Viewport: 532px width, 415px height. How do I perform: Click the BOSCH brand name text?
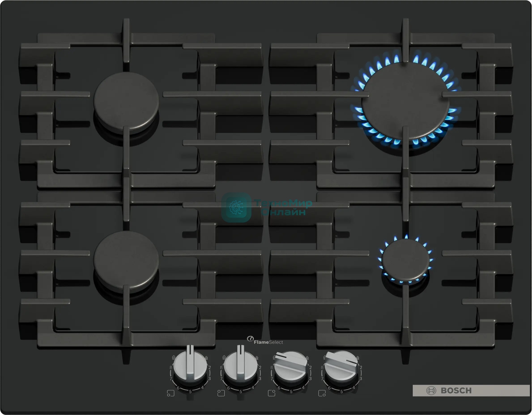pos(456,391)
